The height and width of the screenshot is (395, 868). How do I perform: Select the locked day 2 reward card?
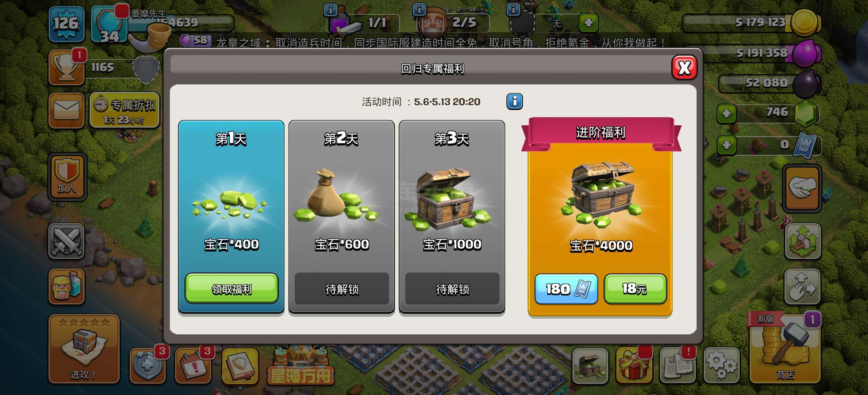tap(341, 217)
